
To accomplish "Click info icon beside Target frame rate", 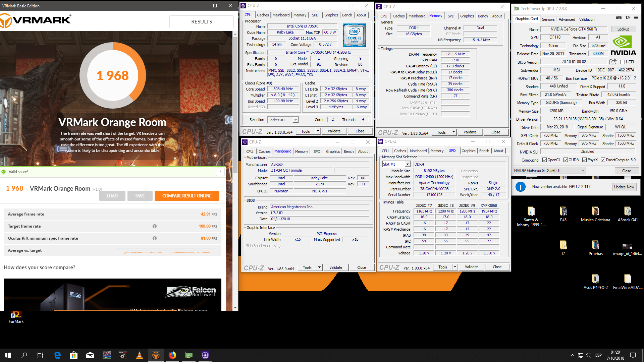I will [x=155, y=226].
